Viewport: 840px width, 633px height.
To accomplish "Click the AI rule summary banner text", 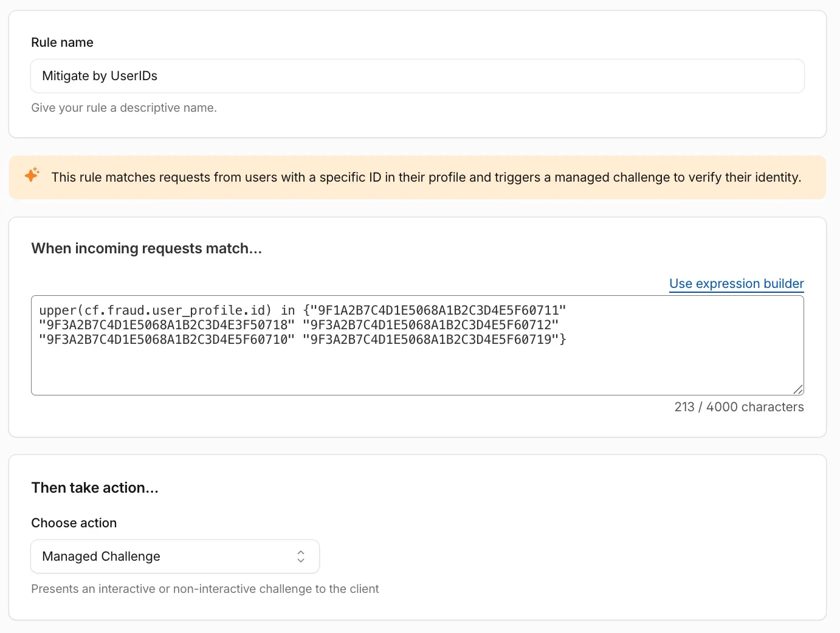I will [426, 177].
